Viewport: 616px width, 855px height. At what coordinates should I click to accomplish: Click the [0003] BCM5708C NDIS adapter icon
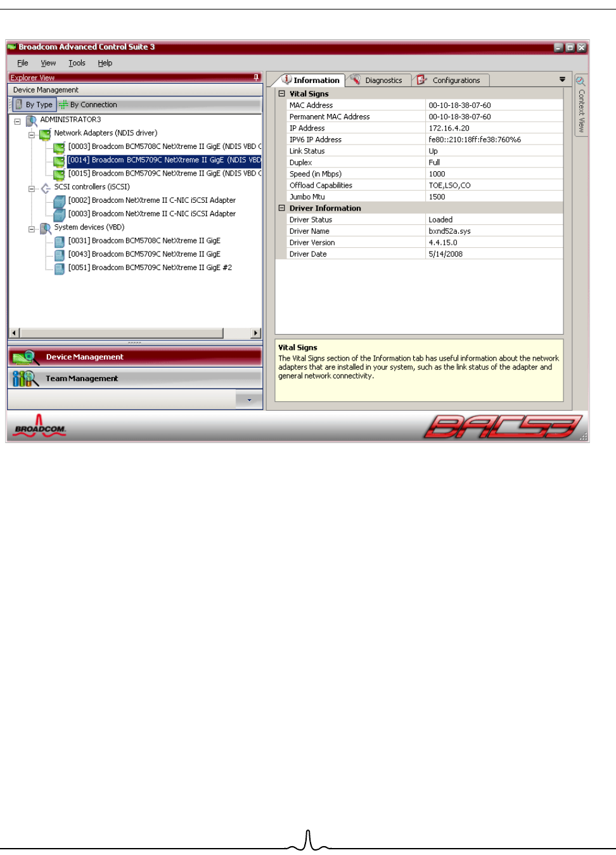[59, 148]
